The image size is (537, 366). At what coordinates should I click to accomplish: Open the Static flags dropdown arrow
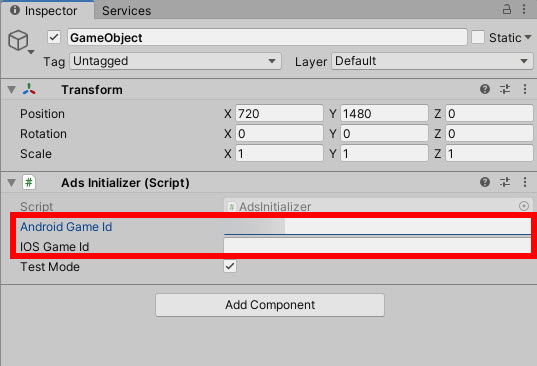tap(528, 37)
